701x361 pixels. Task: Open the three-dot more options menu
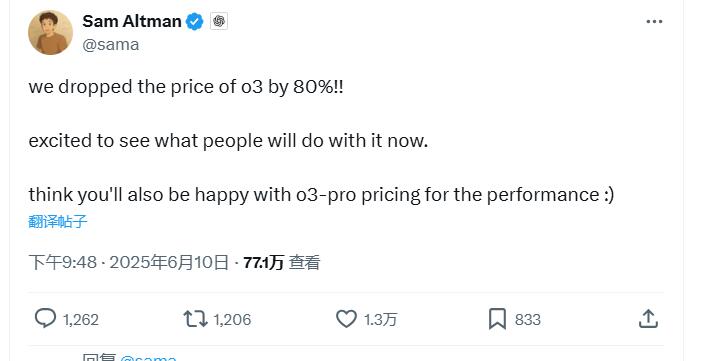click(654, 21)
